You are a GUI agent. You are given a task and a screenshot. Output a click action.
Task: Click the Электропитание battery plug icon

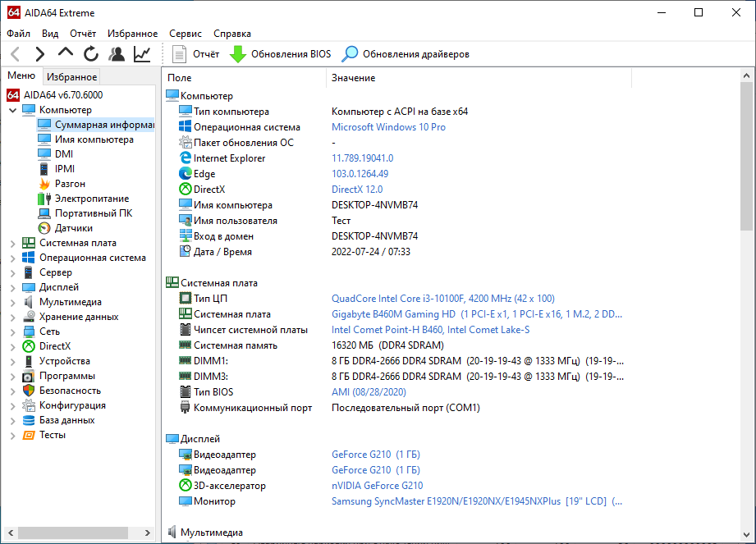44,199
